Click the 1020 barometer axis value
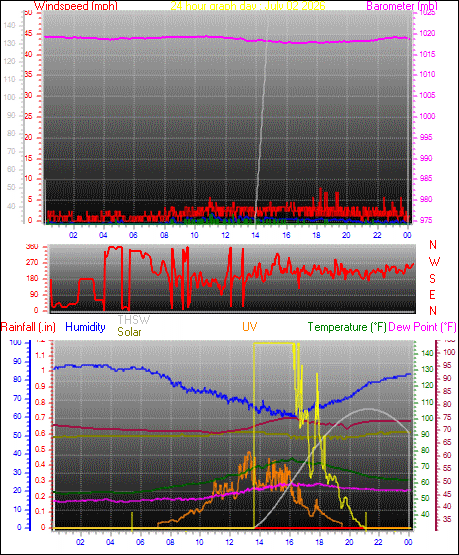The height and width of the screenshot is (555, 459). point(427,34)
